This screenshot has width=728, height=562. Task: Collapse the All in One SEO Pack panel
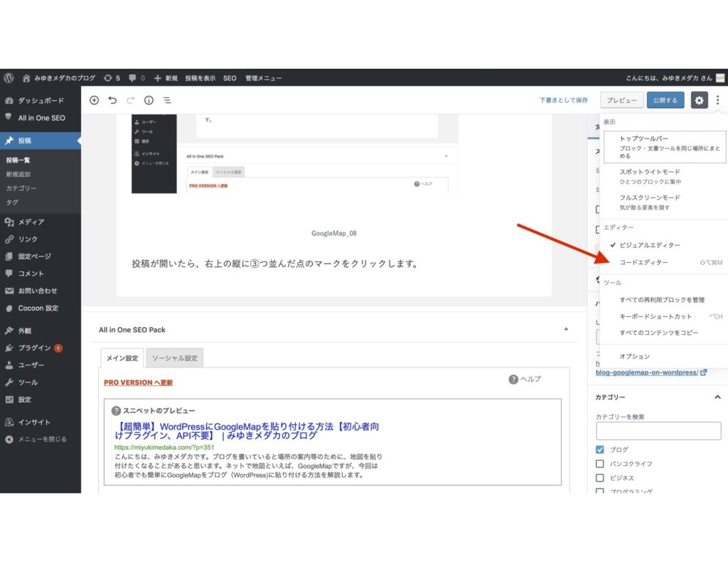(x=566, y=329)
